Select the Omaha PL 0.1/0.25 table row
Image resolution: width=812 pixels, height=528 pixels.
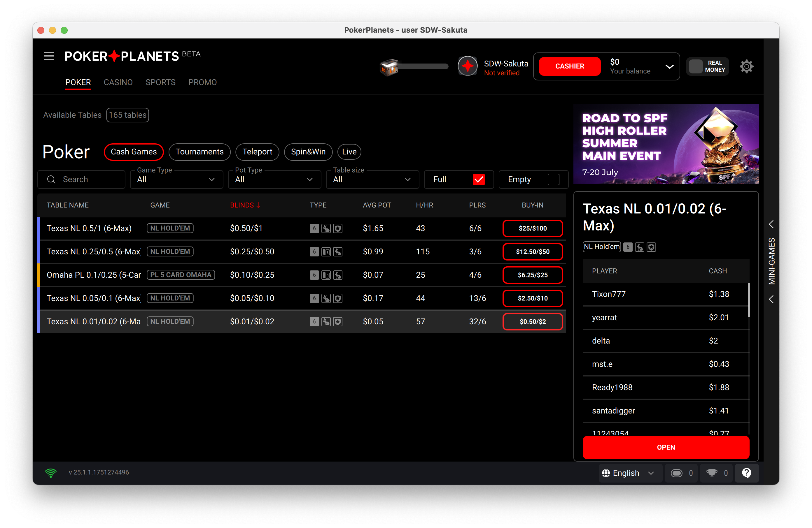[x=302, y=275]
